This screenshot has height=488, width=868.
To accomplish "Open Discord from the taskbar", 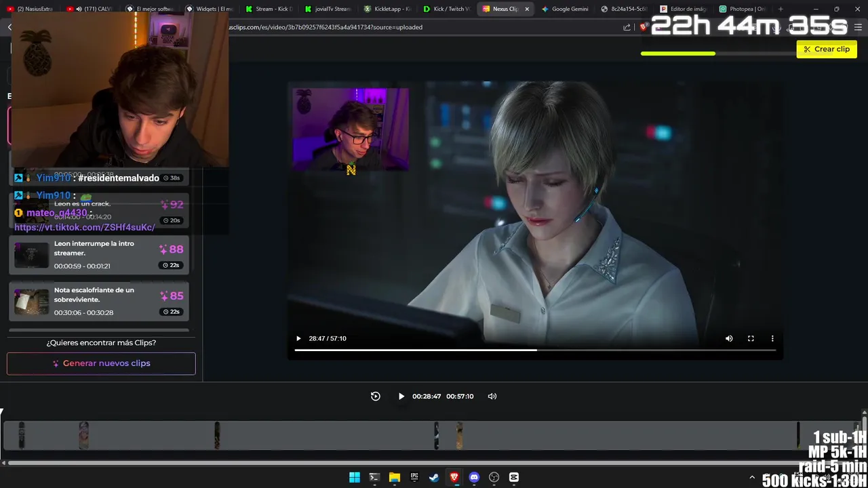I will [x=474, y=477].
